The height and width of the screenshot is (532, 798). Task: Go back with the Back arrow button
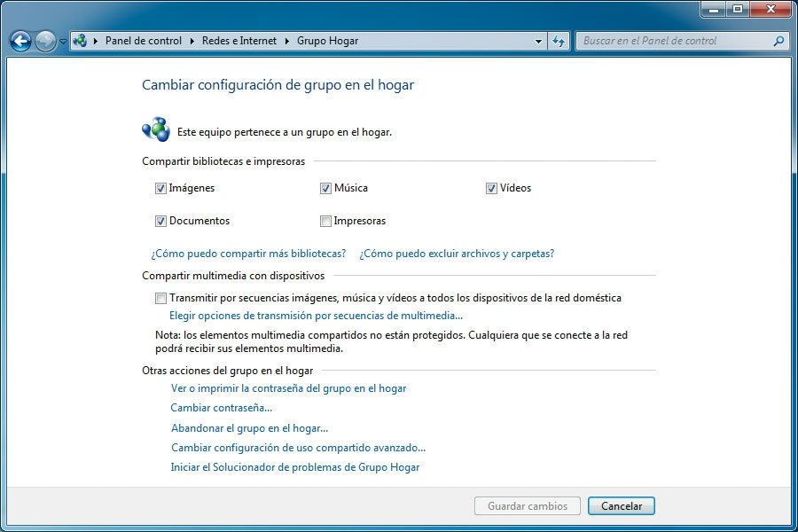tap(21, 42)
